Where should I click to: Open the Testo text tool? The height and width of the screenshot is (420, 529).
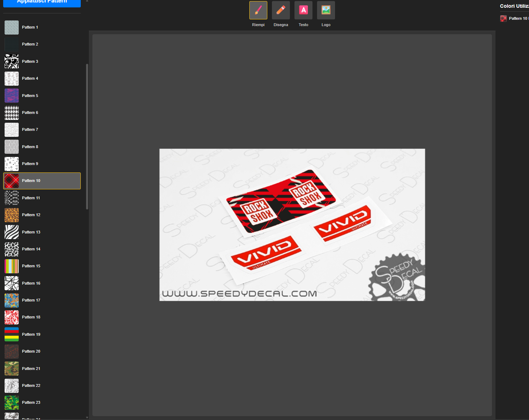[303, 10]
